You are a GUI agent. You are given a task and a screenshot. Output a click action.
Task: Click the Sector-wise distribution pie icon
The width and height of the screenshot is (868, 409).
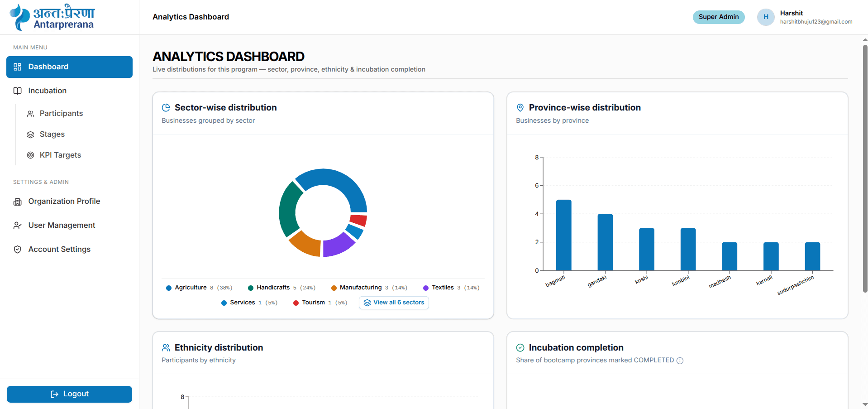pos(166,107)
